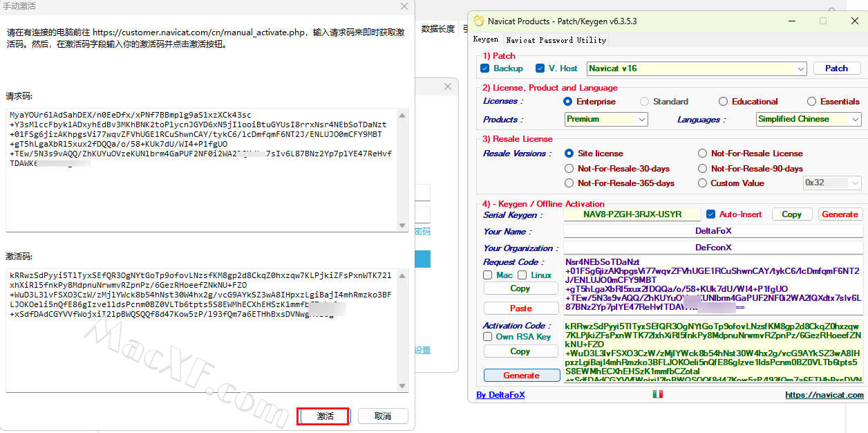
Task: Open the 数据长度 tab in the background window
Action: tap(438, 29)
